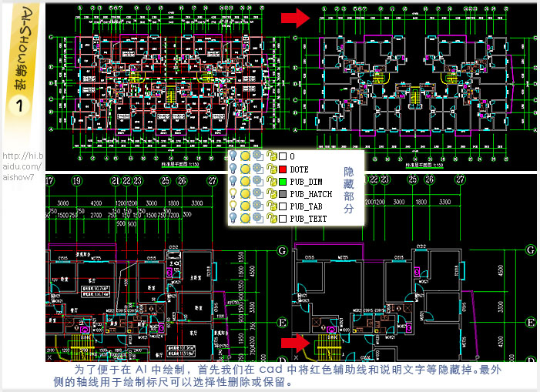Open the gray color swatch of PUB_HATCH
The width and height of the screenshot is (540, 392).
point(283,194)
